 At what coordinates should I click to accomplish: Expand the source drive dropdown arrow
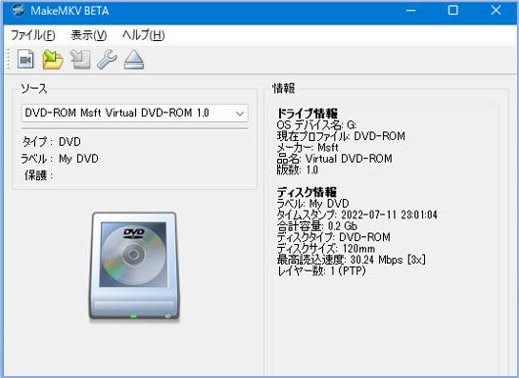coord(240,113)
